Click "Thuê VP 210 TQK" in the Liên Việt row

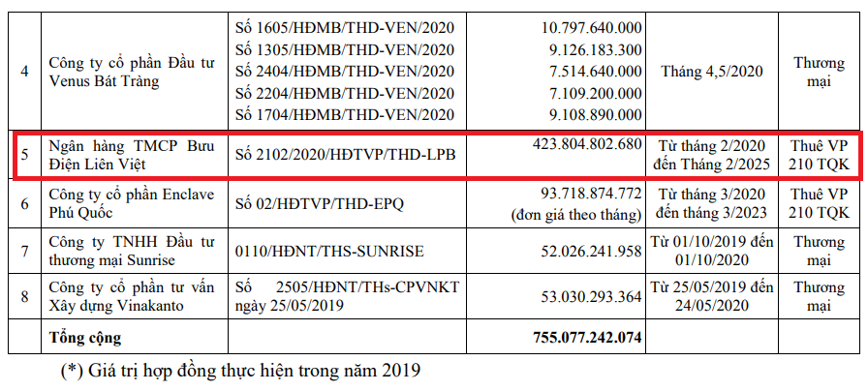[820, 156]
